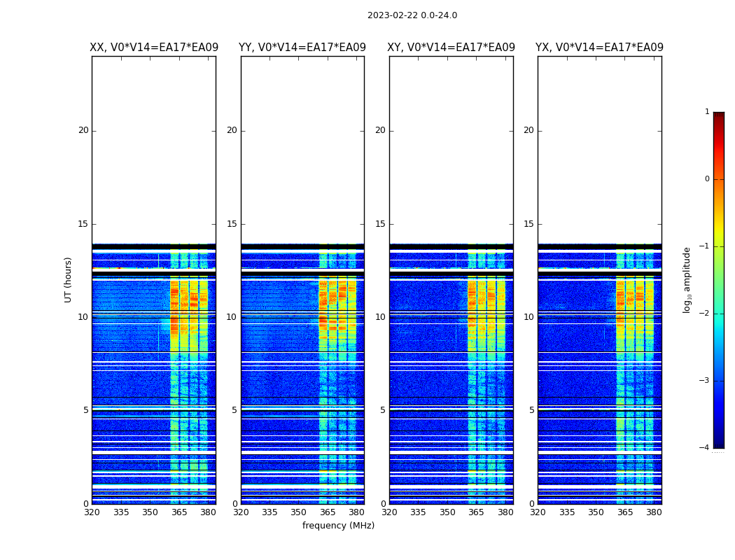The image size is (735, 560).
Task: Click the '5' tick on YX panel's y-axis
Action: (x=531, y=410)
